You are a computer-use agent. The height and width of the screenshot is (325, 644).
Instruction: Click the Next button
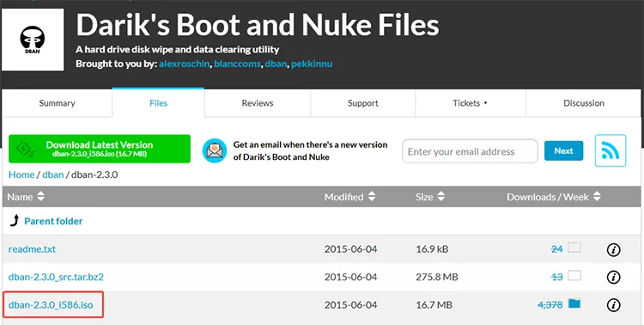click(x=563, y=150)
